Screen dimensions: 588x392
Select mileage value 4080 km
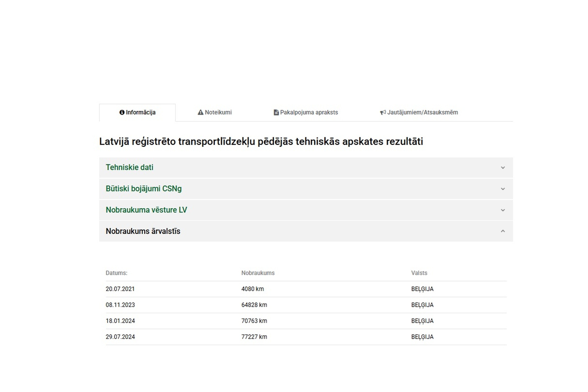click(x=252, y=289)
